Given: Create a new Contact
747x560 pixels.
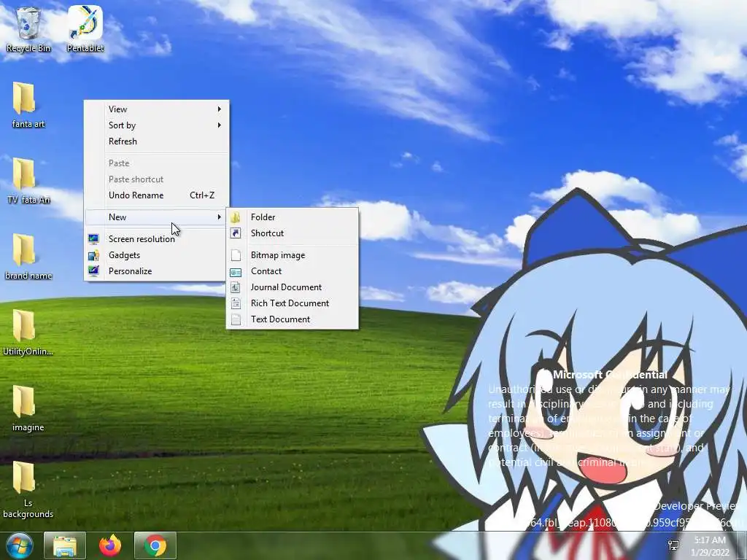Looking at the screenshot, I should tap(292, 271).
